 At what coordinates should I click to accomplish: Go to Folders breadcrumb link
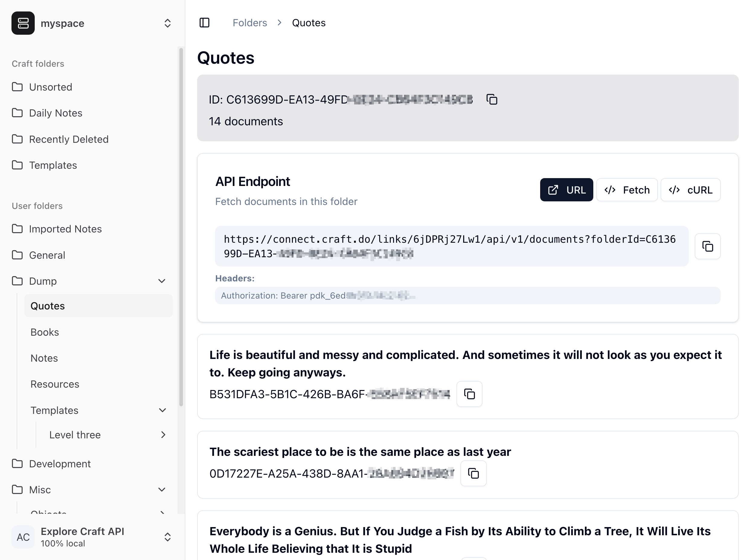click(250, 23)
